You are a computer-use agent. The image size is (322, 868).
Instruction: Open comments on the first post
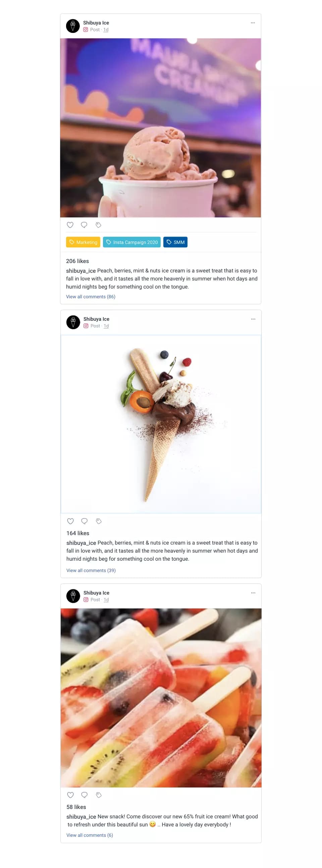[84, 225]
